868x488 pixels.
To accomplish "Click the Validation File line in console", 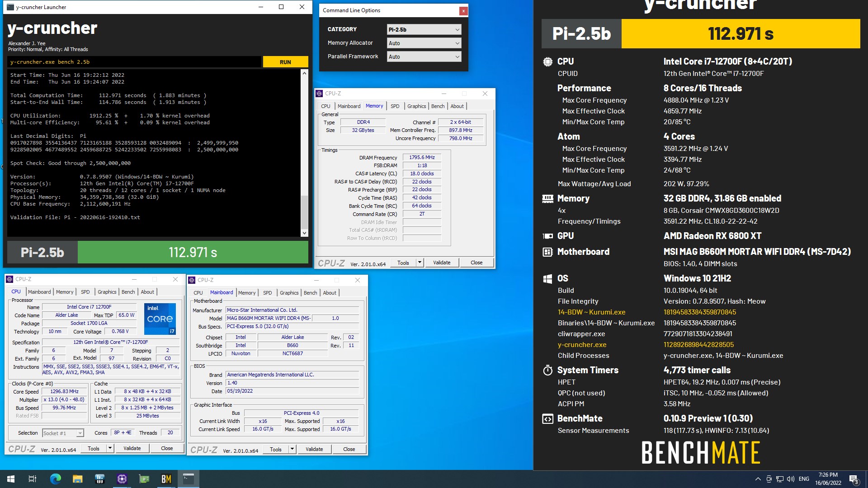I will pos(75,217).
